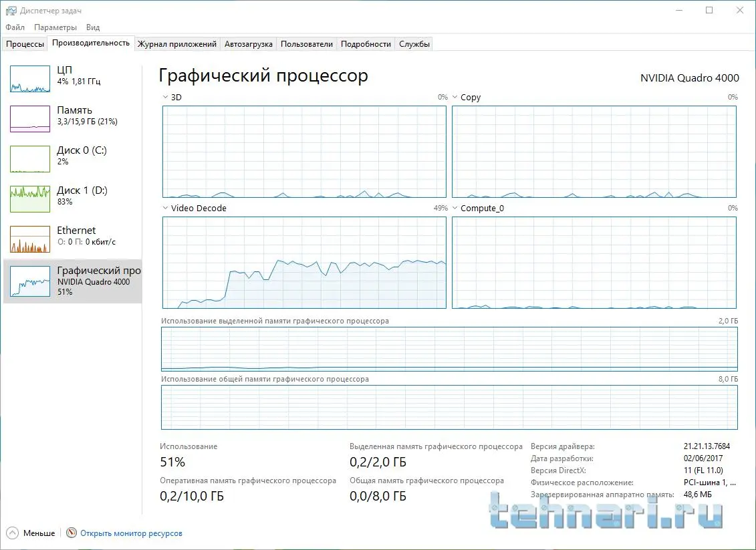This screenshot has width=756, height=550.
Task: Switch to the Журнал приложений tab
Action: pyautogui.click(x=177, y=44)
